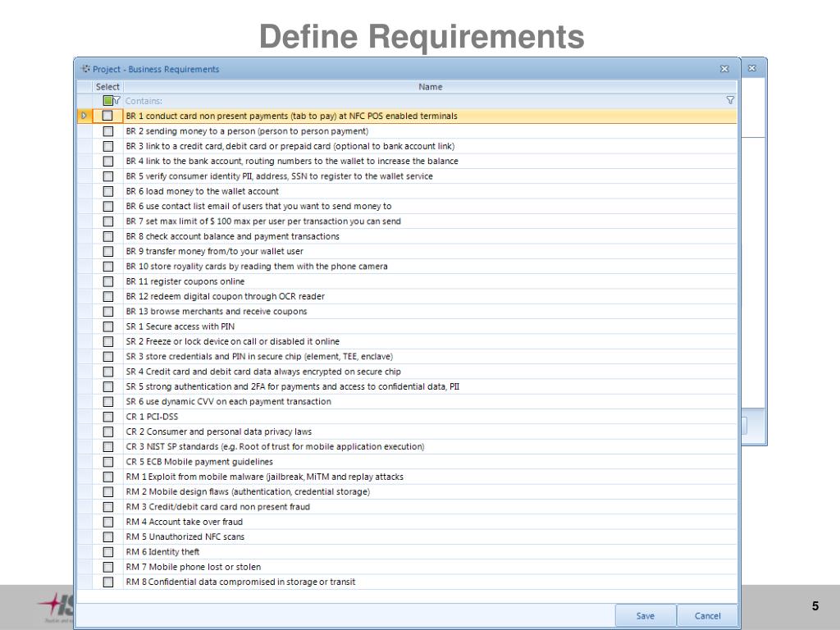Select RM 3 card non present fraud checkbox

click(x=108, y=507)
